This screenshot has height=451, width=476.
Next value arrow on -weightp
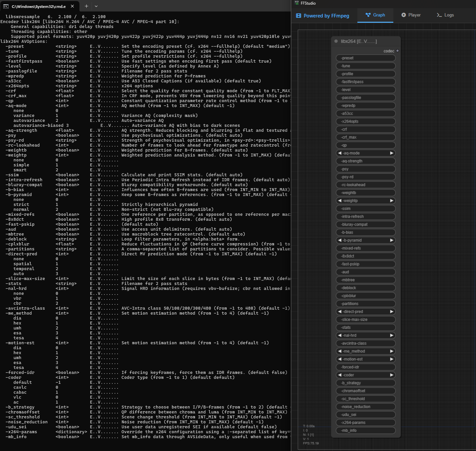point(392,201)
